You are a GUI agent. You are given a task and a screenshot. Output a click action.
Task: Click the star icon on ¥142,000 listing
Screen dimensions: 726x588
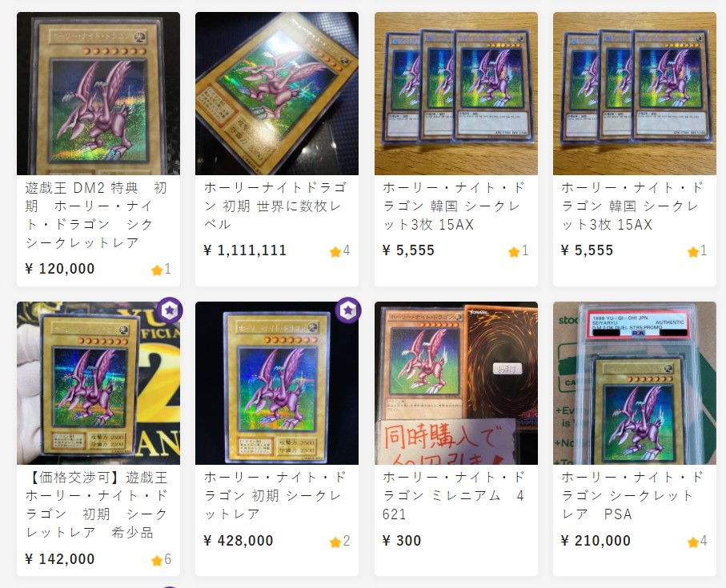pyautogui.click(x=157, y=561)
